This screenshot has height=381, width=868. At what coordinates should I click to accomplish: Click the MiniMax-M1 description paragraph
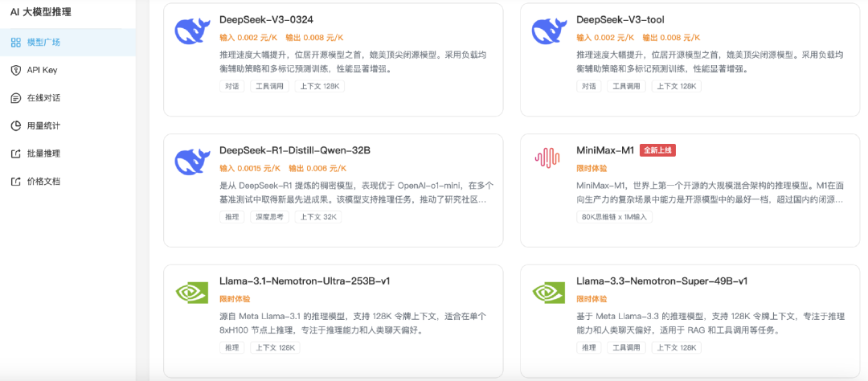coord(710,193)
